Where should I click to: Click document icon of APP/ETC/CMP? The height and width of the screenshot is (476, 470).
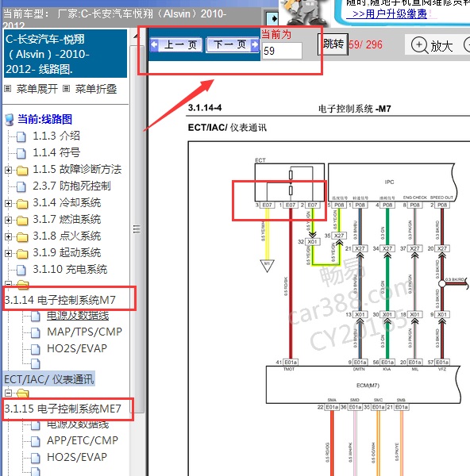tap(36, 441)
